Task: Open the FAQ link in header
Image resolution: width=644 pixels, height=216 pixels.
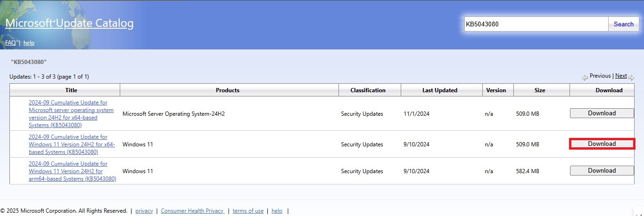Action: [10, 43]
